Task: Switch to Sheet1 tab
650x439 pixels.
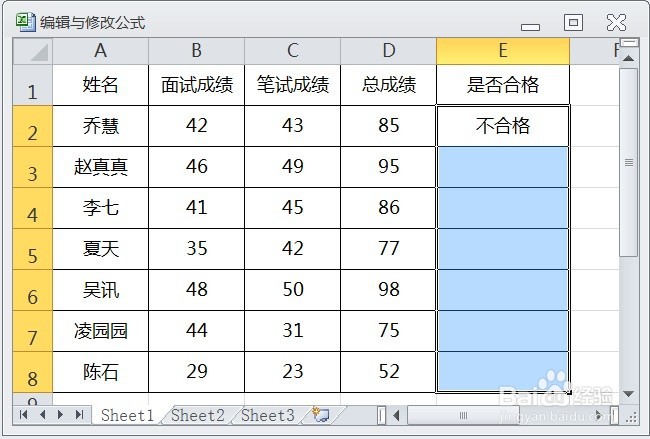Action: 127,415
